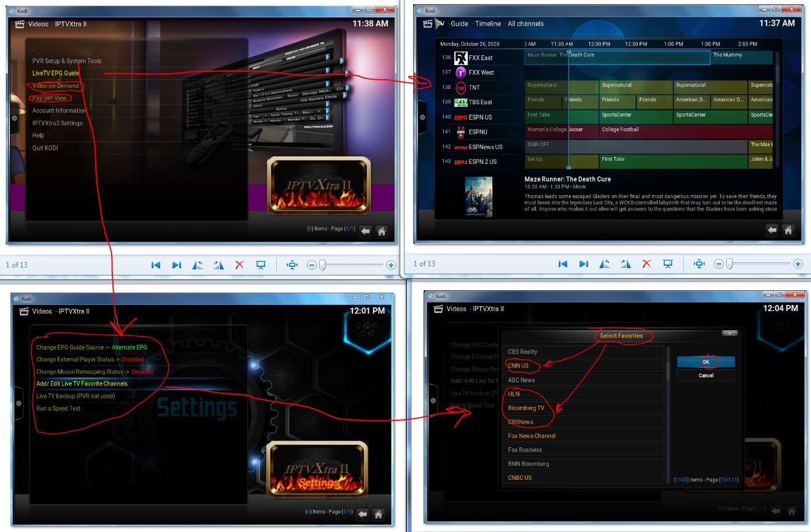Open Video-on-Demand menu entry
Image resolution: width=811 pixels, height=532 pixels.
pyautogui.click(x=56, y=86)
